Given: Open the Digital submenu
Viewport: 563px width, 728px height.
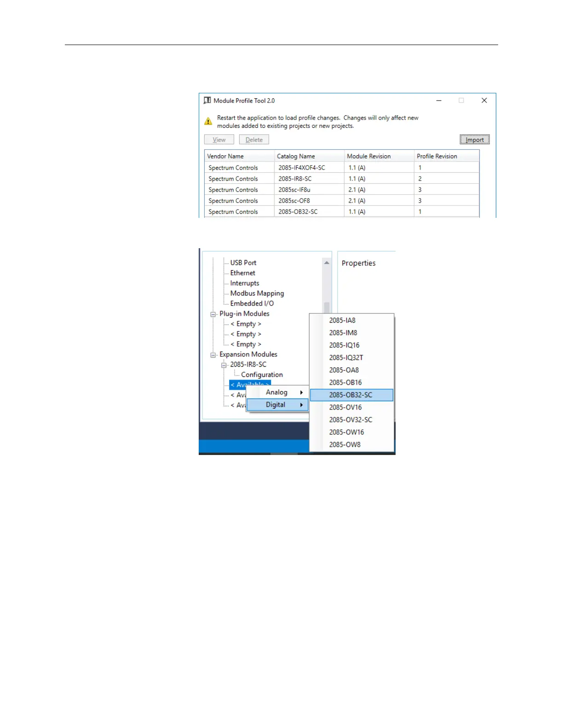Looking at the screenshot, I should pos(277,405).
